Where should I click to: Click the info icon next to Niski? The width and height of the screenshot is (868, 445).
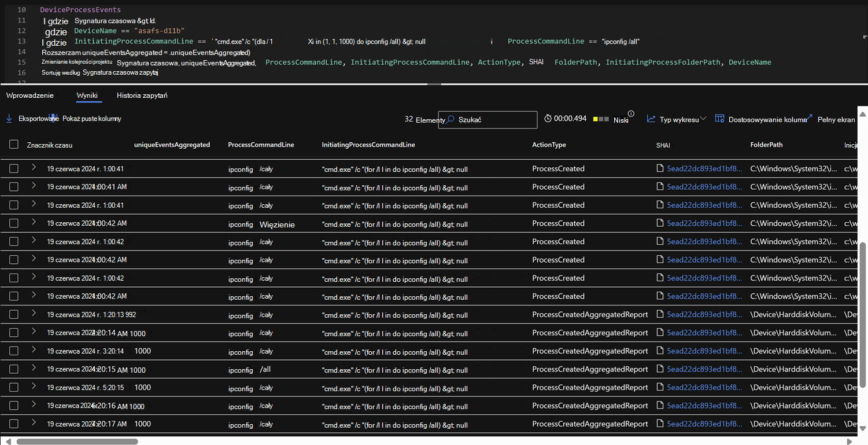(x=631, y=114)
